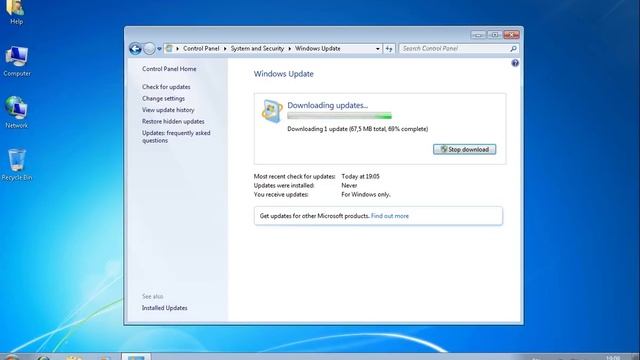Click You receive updates label

click(x=281, y=195)
